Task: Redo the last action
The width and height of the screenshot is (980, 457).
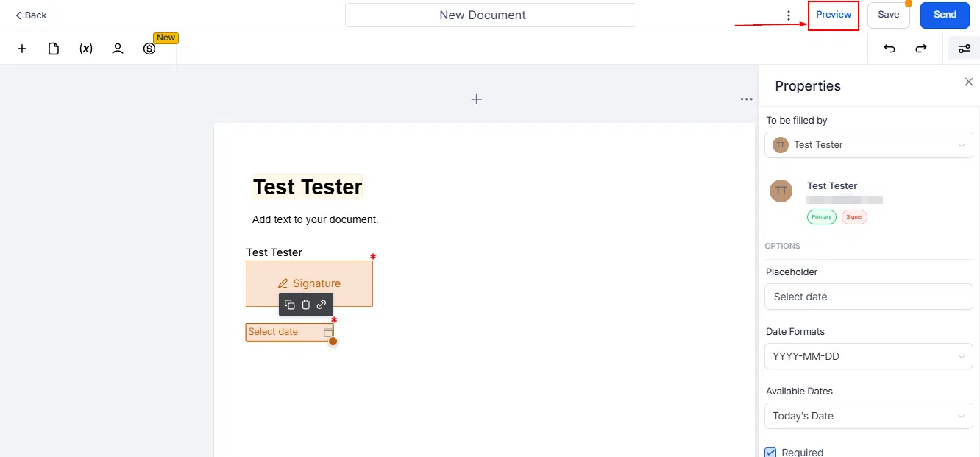Action: 921,49
